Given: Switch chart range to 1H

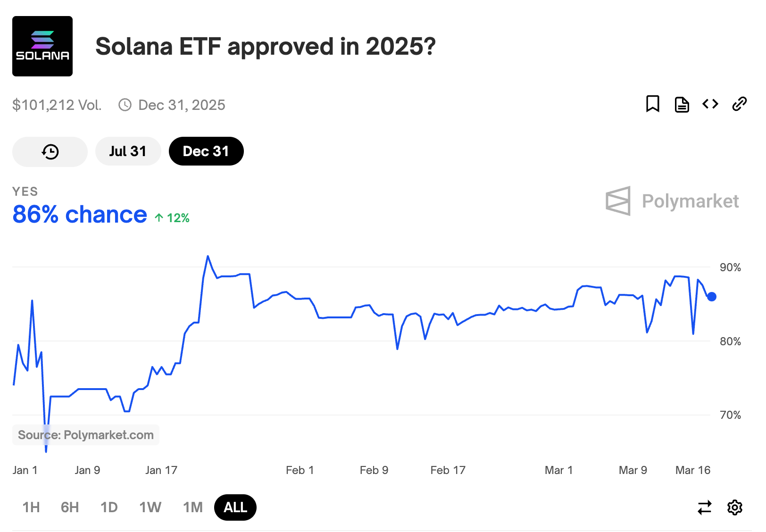Looking at the screenshot, I should click(31, 507).
